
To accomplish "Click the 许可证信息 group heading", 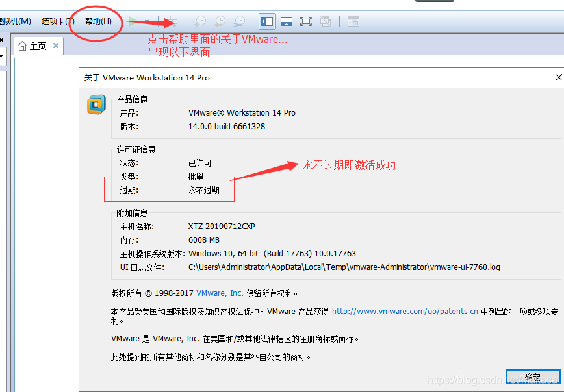I will 136,149.
